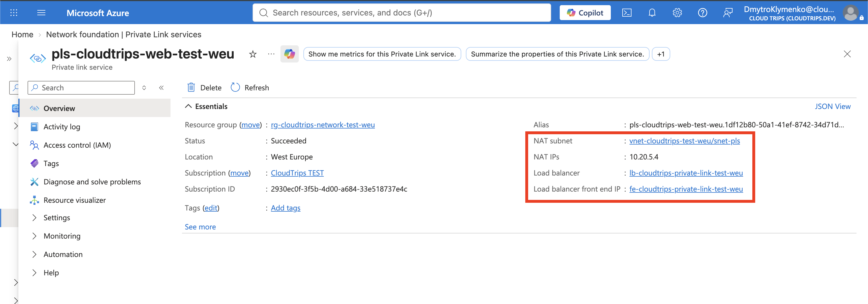
Task: Open the Azure portal apps grid icon
Action: 14,13
